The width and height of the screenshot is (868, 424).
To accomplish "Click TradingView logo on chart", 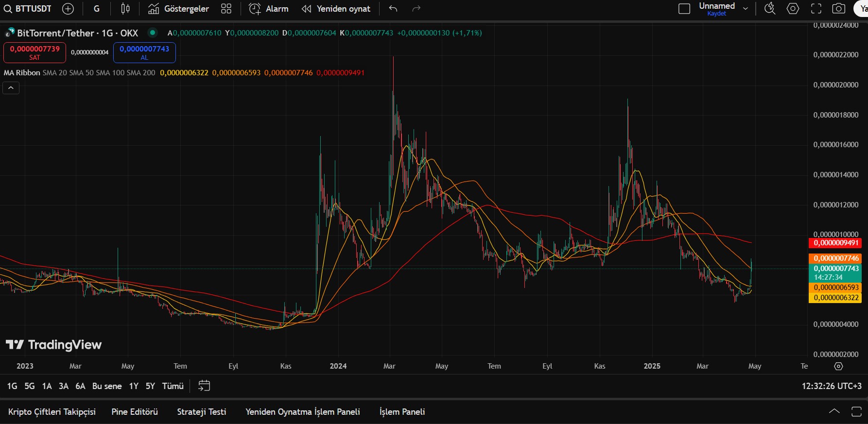I will (53, 345).
